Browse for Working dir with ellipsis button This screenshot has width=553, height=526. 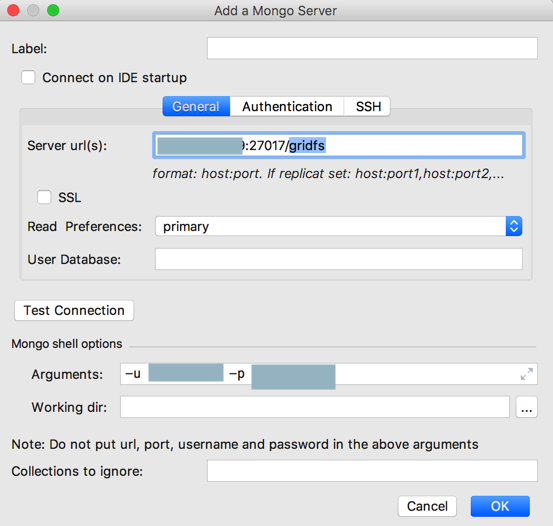click(527, 407)
